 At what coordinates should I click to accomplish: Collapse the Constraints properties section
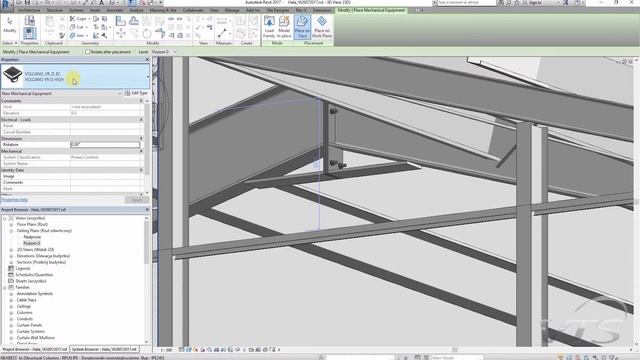coord(141,101)
